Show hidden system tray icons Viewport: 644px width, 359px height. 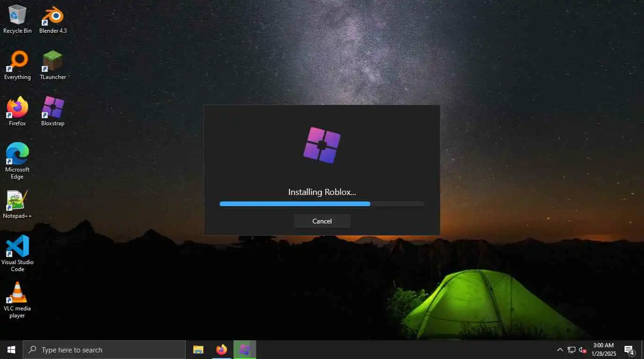(560, 350)
